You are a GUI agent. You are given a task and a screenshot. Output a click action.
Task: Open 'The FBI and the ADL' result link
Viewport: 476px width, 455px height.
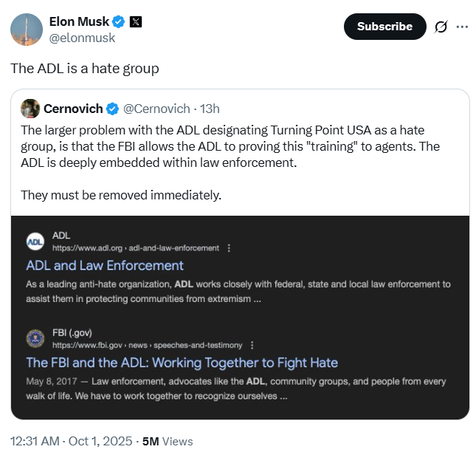pos(182,363)
